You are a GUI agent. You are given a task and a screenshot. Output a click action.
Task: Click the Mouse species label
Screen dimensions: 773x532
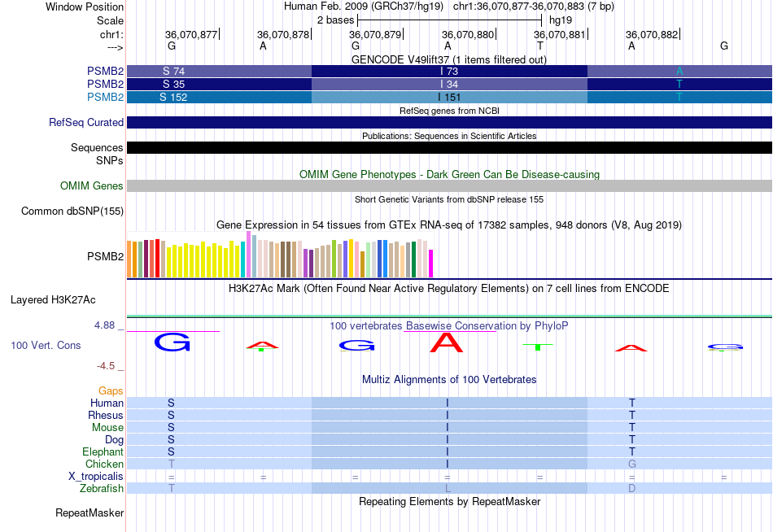click(107, 428)
